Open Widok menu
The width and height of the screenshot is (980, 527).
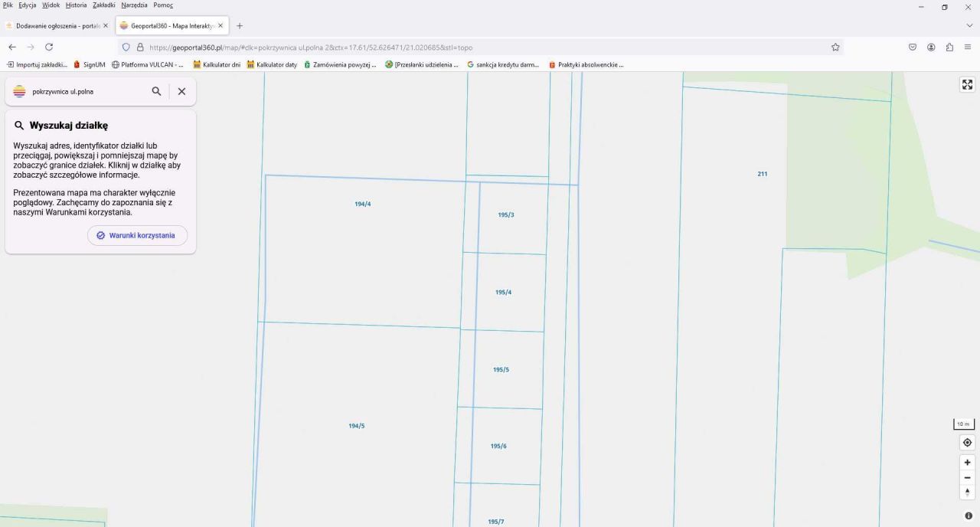[51, 5]
